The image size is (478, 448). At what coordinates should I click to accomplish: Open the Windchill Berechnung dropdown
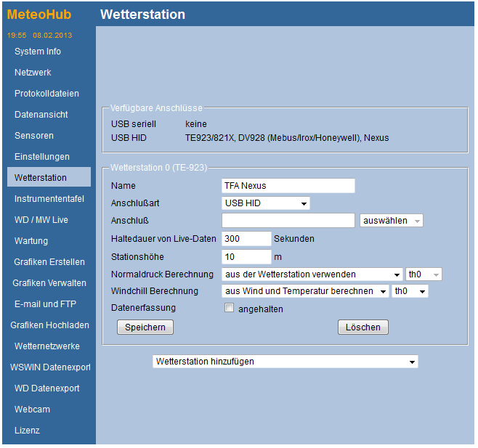click(x=305, y=291)
